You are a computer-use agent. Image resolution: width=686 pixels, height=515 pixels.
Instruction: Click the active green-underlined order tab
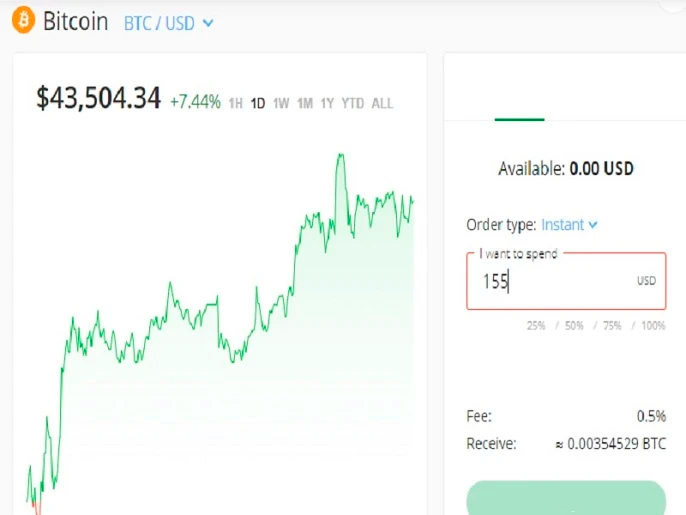click(519, 100)
